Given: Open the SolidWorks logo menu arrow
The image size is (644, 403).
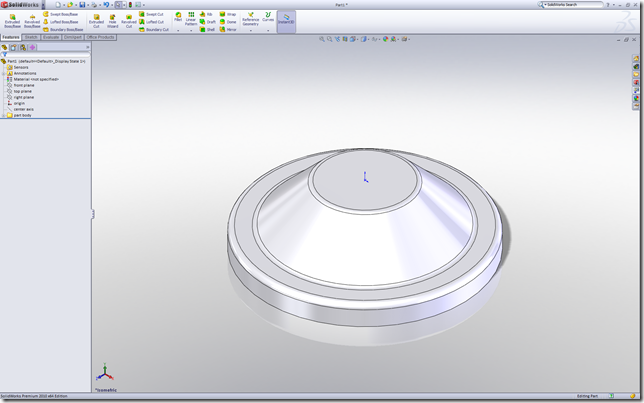Looking at the screenshot, I should click(x=43, y=5).
